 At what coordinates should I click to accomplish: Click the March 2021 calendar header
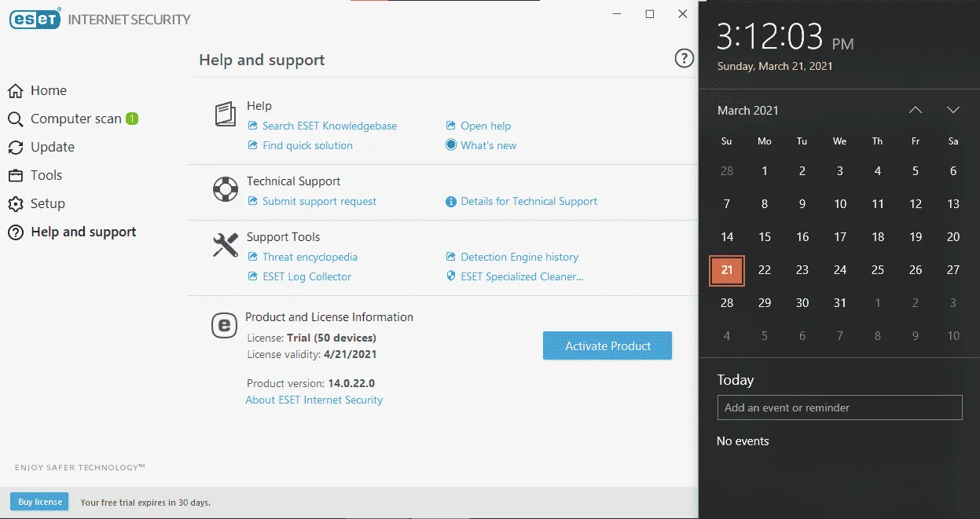pos(748,111)
